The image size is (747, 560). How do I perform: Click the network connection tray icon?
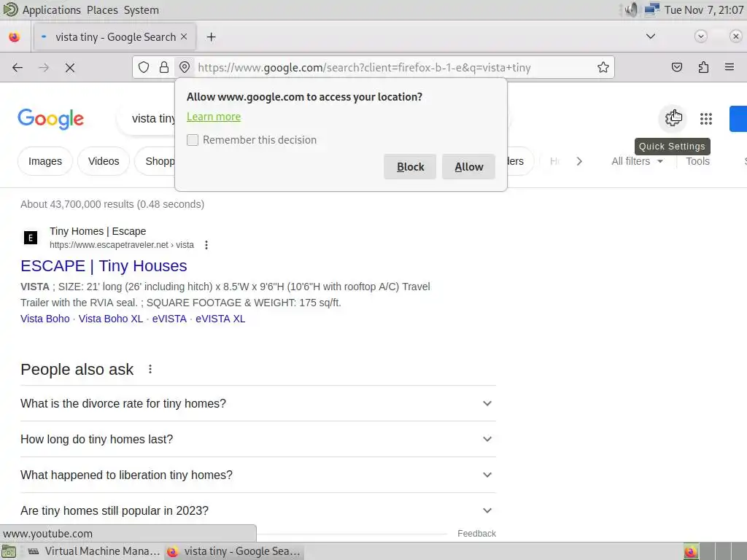click(651, 10)
